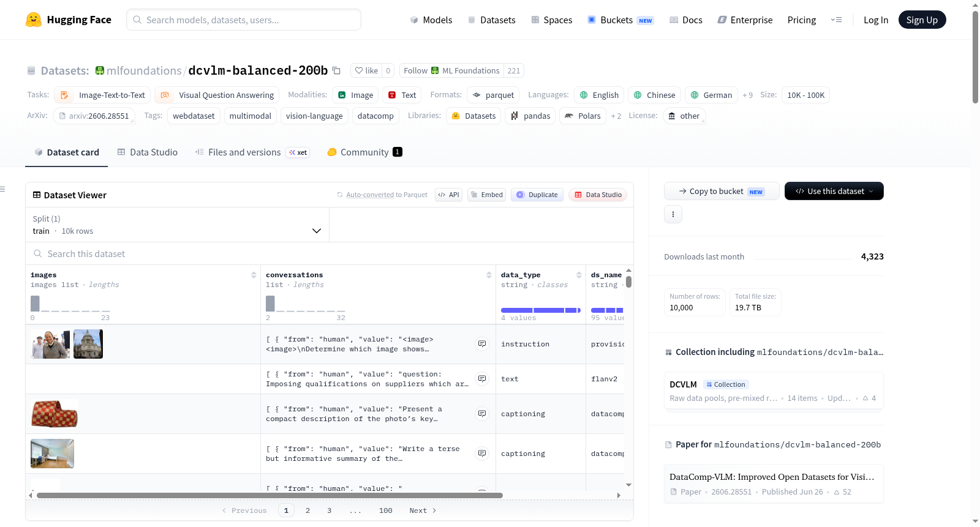
Task: Open Spaces in the top navigation
Action: pos(551,20)
